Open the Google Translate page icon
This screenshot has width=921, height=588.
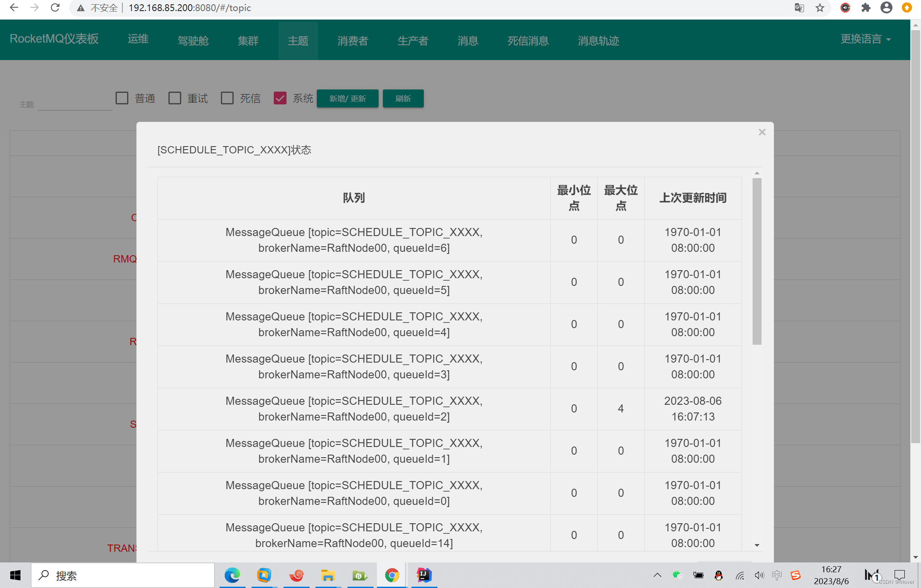point(799,8)
